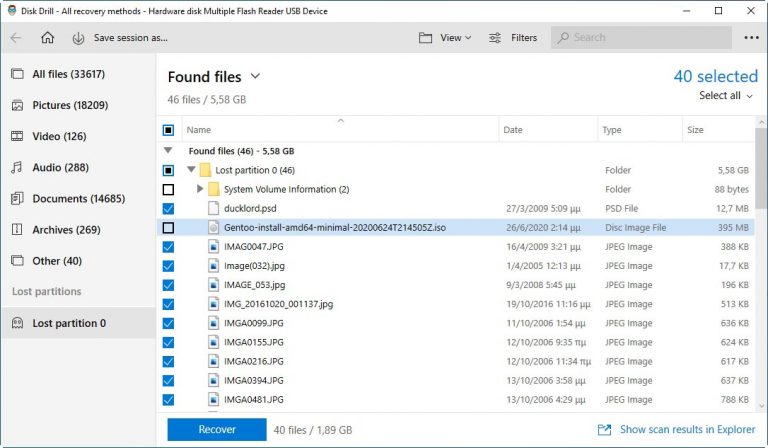Click the Video film icon
Viewport: 768px width, 448px height.
tap(17, 136)
